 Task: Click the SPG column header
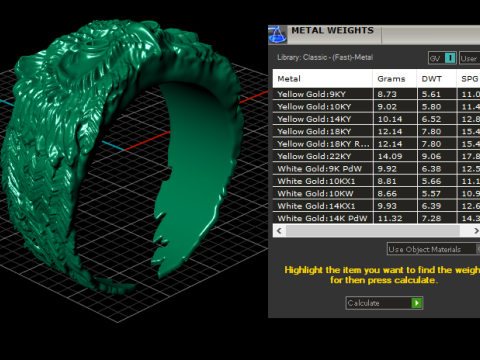469,79
